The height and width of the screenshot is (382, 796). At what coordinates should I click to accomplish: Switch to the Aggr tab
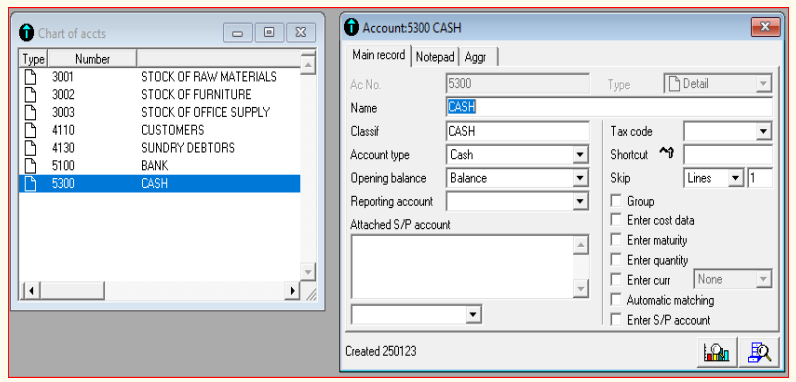pyautogui.click(x=478, y=57)
